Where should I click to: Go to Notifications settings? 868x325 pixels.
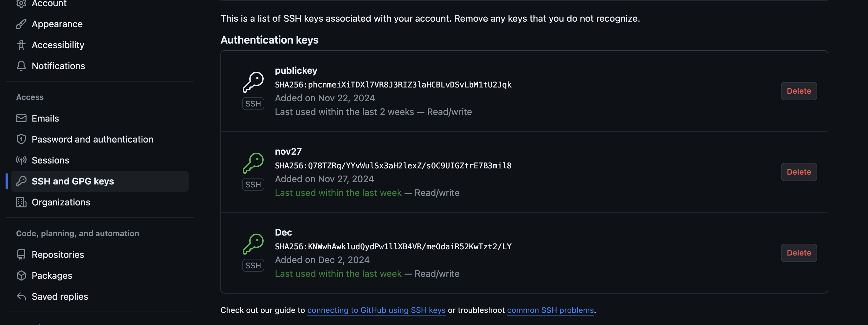tap(100, 66)
